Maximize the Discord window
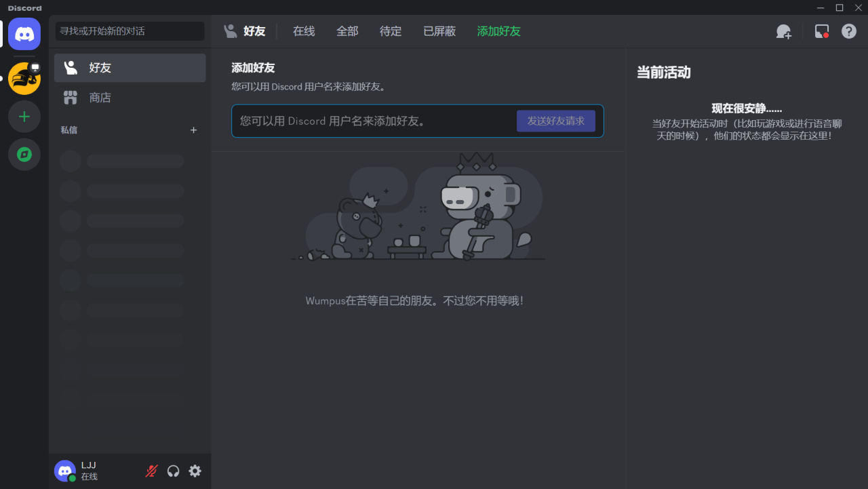Viewport: 868px width, 489px height. pyautogui.click(x=840, y=7)
